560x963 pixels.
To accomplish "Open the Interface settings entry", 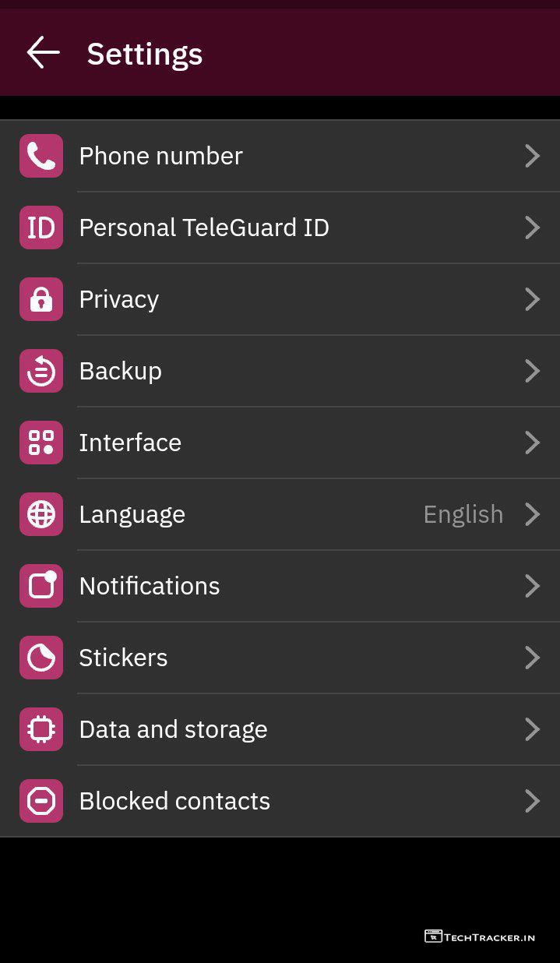I will [x=130, y=443].
